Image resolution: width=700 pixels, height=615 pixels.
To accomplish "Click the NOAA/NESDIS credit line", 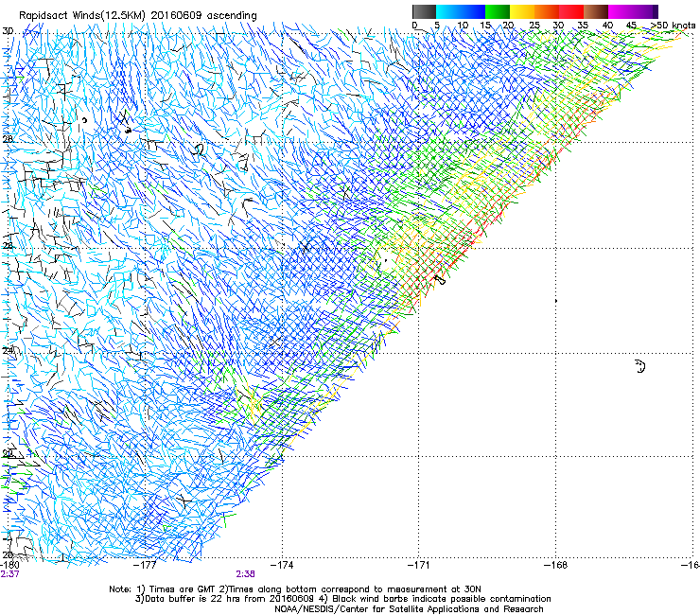I will 409,609.
